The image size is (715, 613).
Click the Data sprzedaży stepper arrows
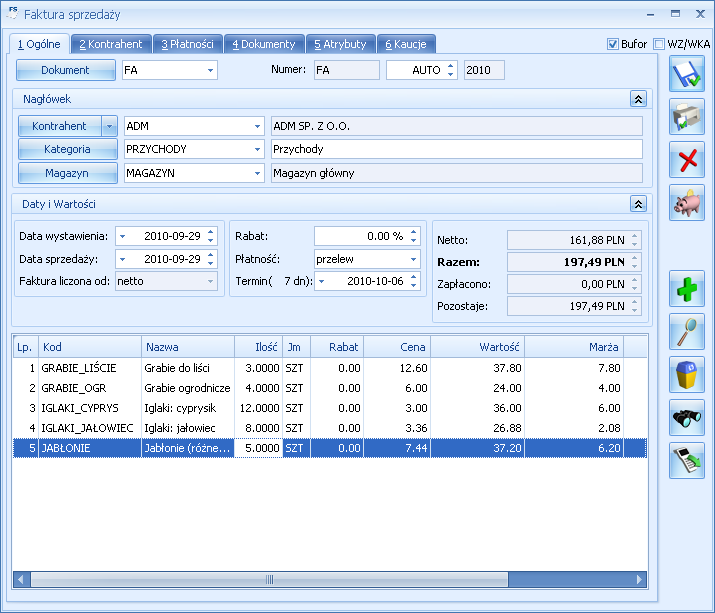click(211, 259)
